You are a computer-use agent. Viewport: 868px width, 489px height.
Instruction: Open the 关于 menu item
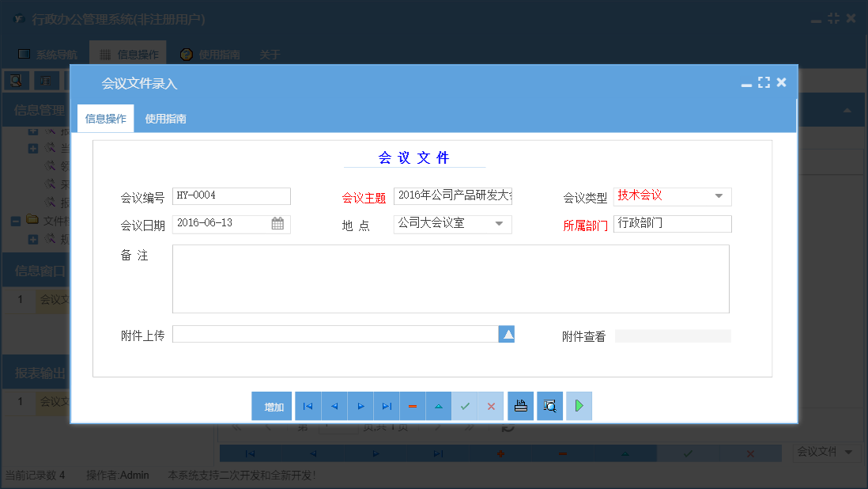coord(270,54)
